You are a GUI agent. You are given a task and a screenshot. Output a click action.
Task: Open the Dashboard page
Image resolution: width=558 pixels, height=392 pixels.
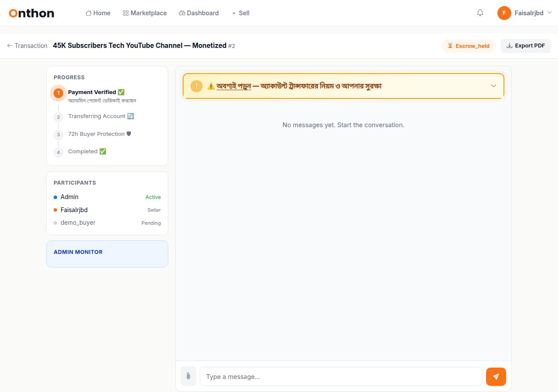tap(199, 13)
